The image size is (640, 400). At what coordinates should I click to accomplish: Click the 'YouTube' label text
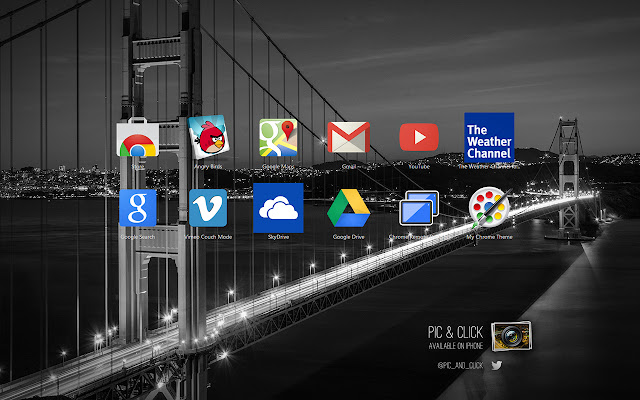419,167
